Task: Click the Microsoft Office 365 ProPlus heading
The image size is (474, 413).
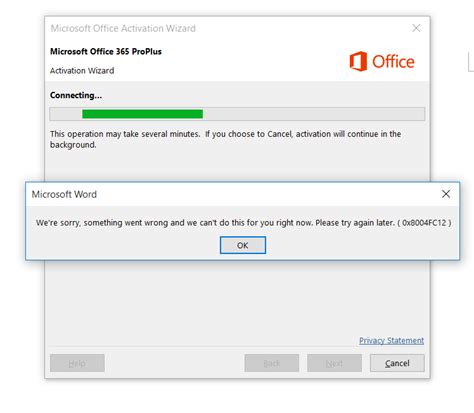Action: coord(106,51)
